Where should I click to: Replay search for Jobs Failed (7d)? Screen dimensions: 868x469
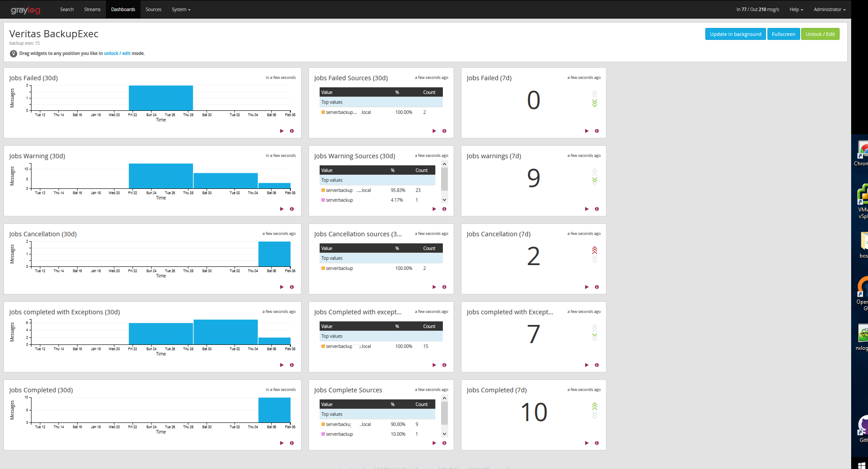pyautogui.click(x=587, y=131)
